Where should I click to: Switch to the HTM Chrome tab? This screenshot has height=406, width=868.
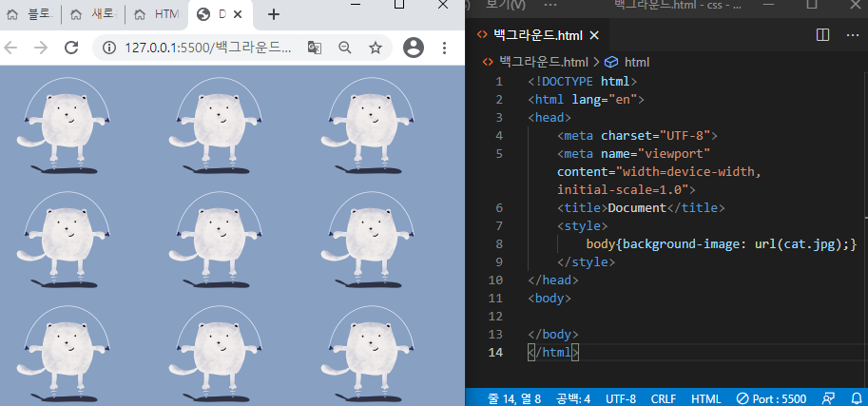(x=157, y=14)
